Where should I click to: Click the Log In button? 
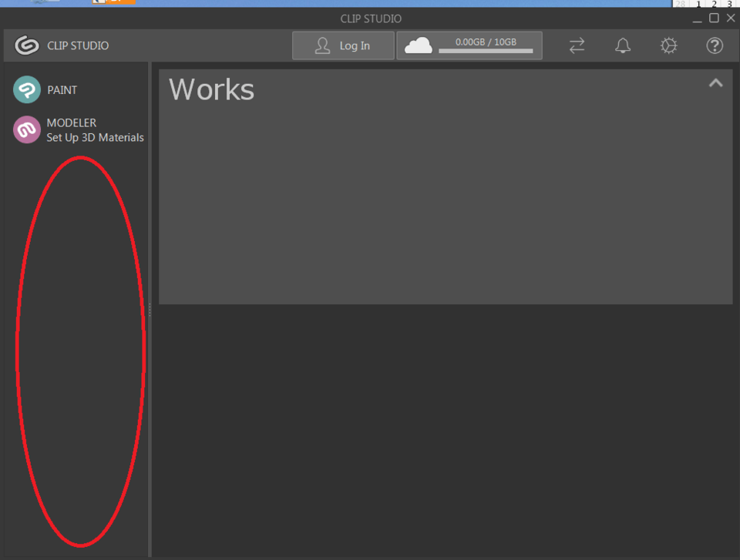click(343, 45)
